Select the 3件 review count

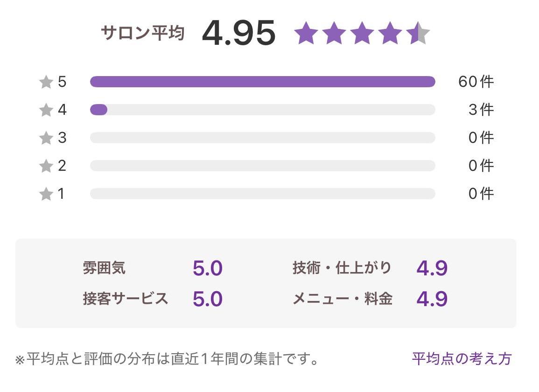click(481, 110)
